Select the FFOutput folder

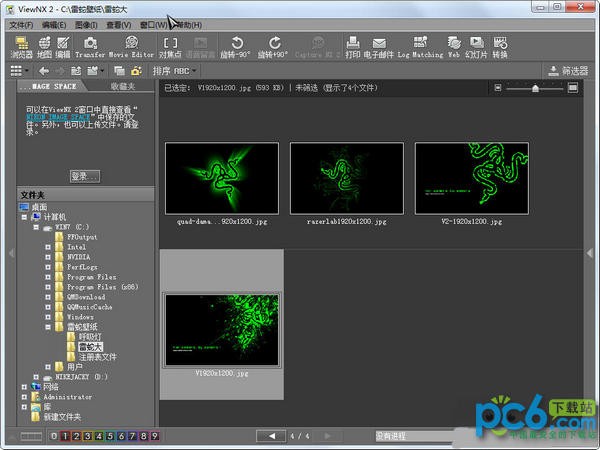pos(76,237)
